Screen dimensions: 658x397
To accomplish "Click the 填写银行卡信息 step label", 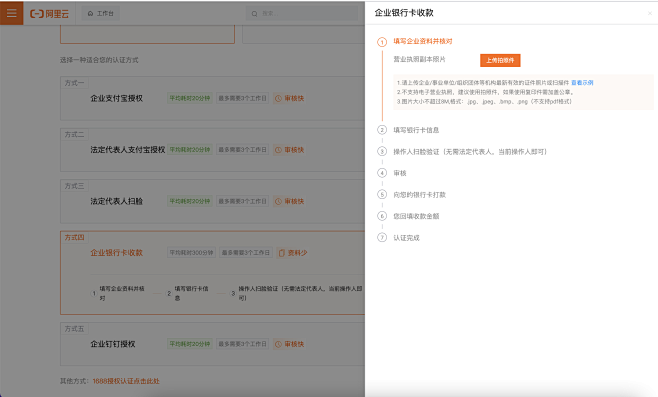I will pos(416,130).
